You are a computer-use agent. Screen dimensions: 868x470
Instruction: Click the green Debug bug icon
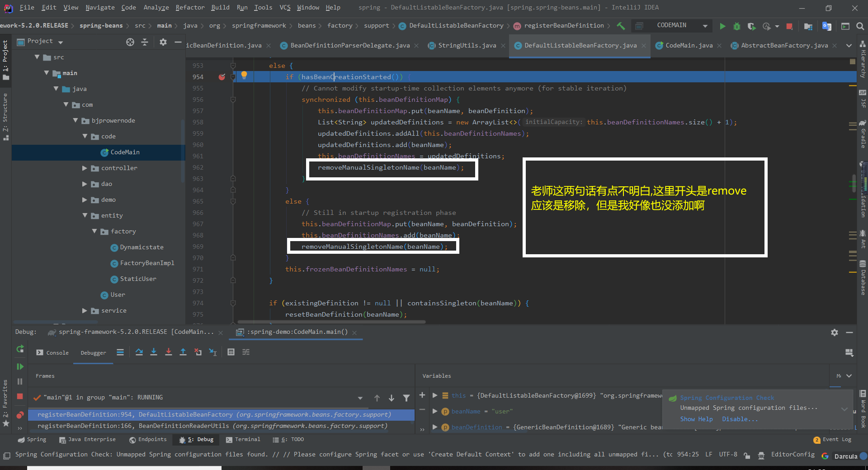737,26
